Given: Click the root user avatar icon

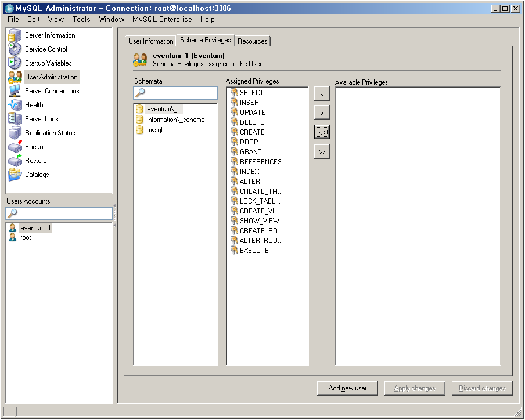Looking at the screenshot, I should (x=13, y=237).
